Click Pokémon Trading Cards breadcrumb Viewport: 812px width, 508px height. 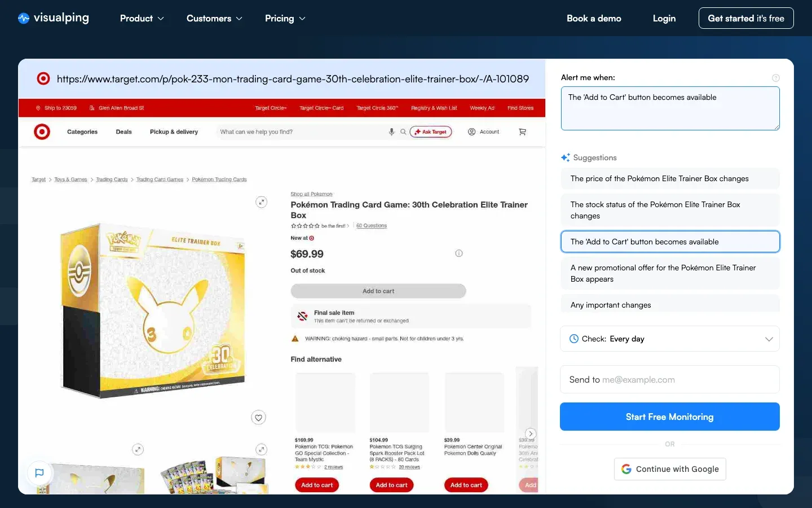click(219, 179)
